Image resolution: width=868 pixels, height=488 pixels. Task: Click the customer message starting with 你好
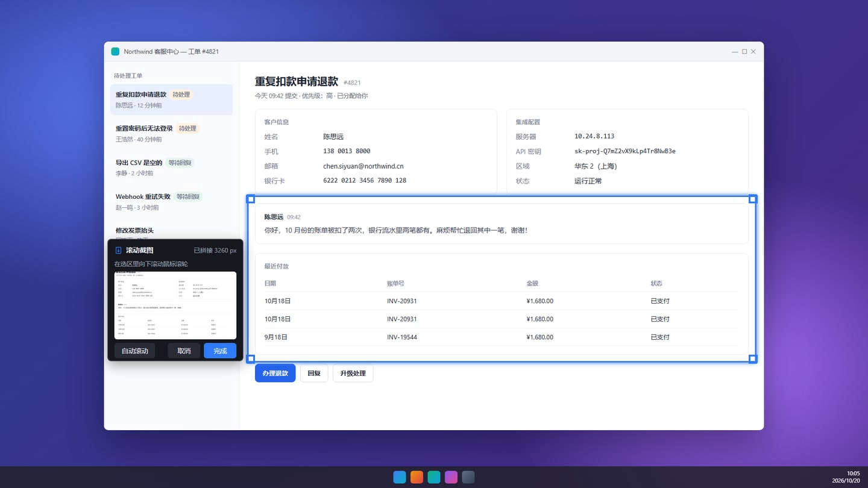click(396, 230)
